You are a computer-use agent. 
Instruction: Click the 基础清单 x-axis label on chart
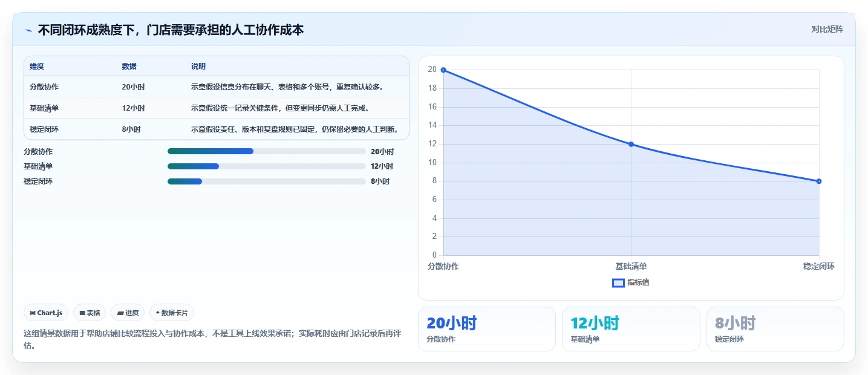click(631, 266)
